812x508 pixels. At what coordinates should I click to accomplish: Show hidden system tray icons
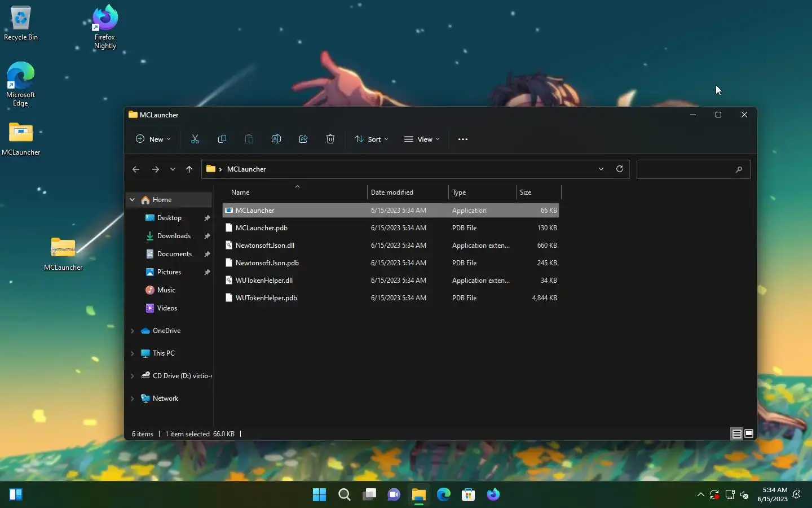(x=700, y=494)
